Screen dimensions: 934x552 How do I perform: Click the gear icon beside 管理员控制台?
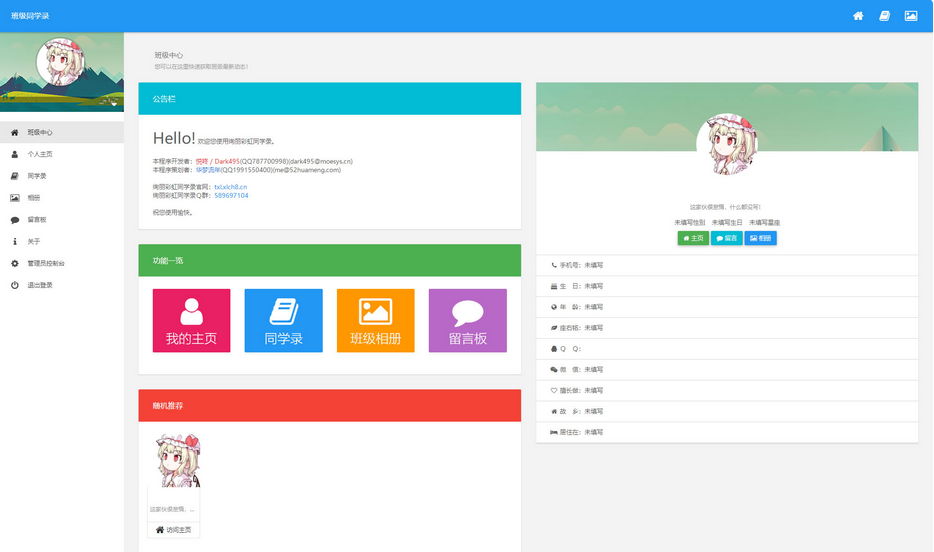click(14, 263)
